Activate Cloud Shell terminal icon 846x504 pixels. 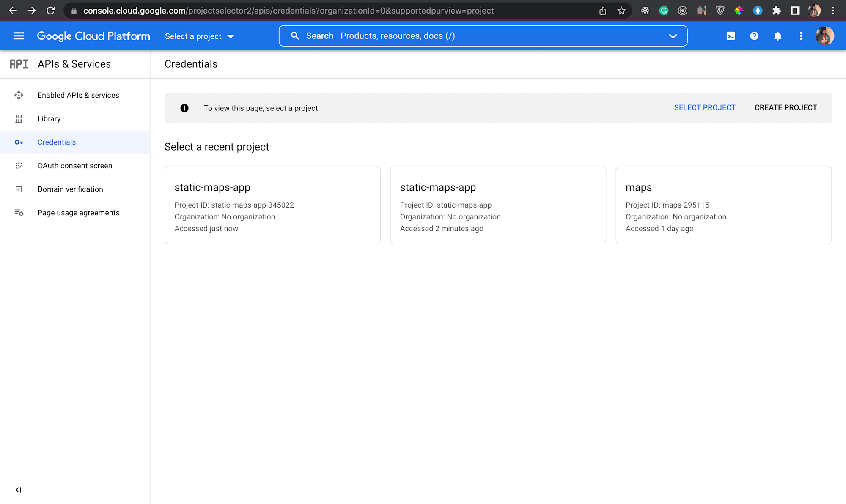tap(731, 36)
